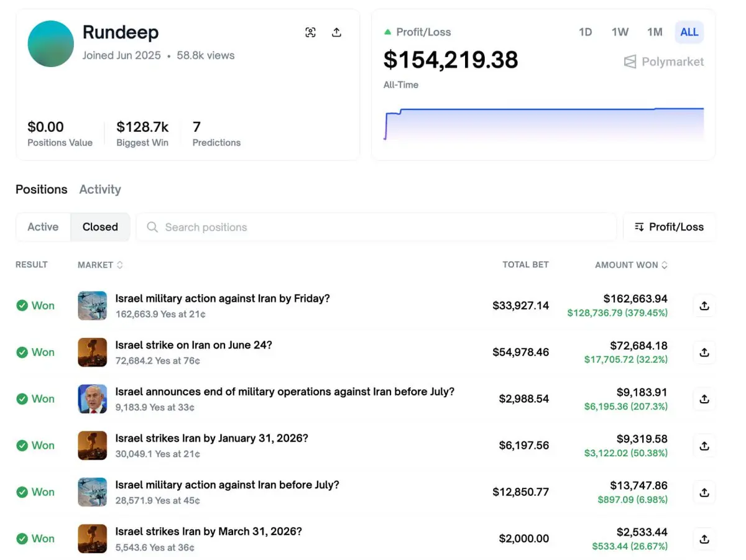Click 'Joined Jun 2025' text
This screenshot has width=746, height=560.
pos(121,55)
